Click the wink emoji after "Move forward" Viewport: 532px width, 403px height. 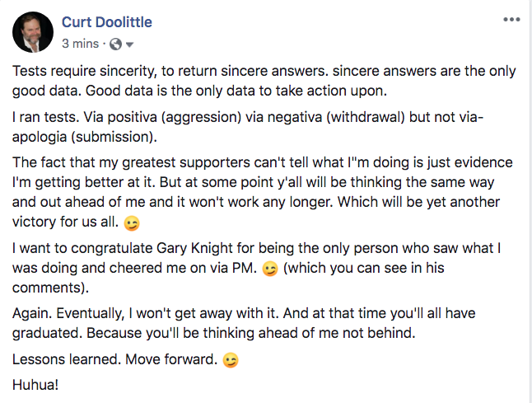(231, 361)
